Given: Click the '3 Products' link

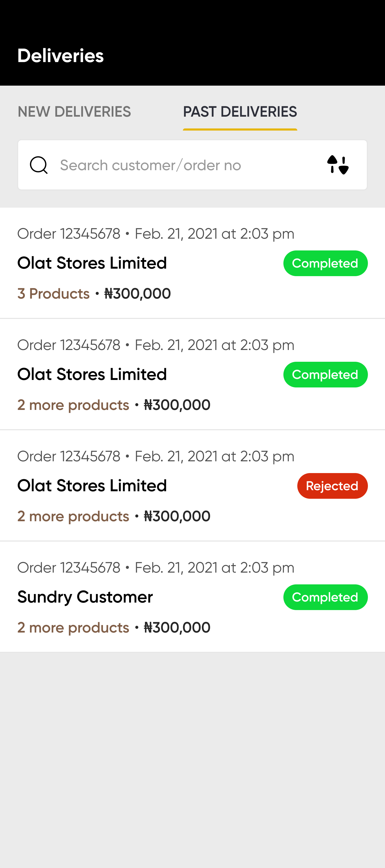Looking at the screenshot, I should (53, 294).
